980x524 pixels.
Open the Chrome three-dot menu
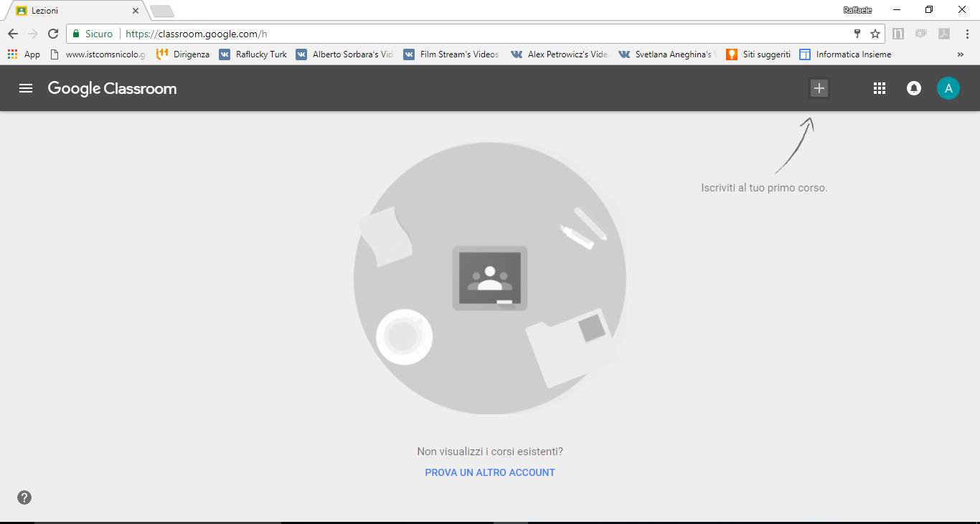tap(967, 34)
